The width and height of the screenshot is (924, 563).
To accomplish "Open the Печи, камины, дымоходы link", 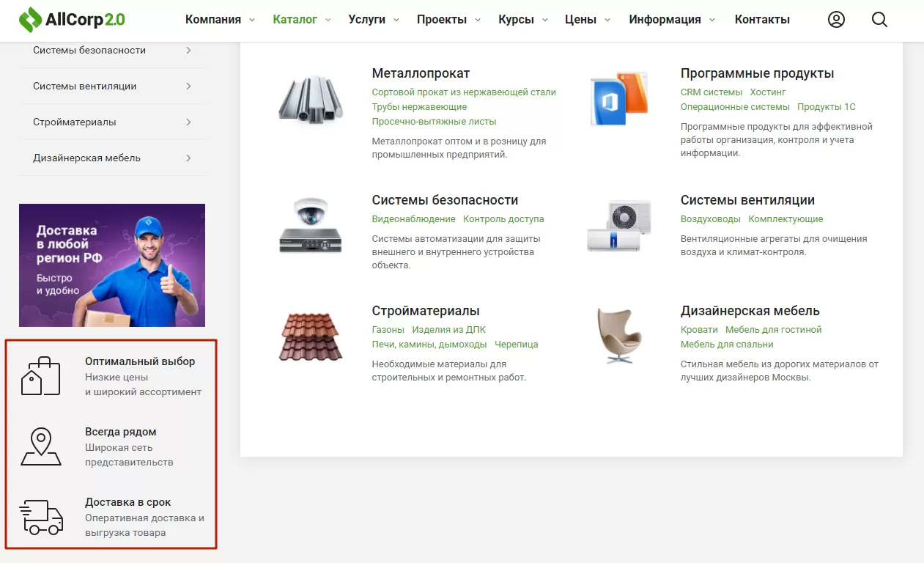I will pos(429,345).
